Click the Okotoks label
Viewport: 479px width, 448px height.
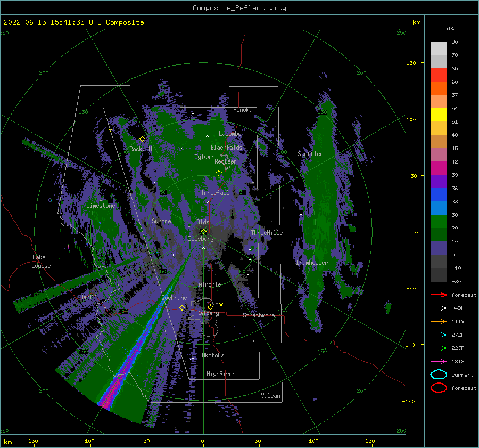tap(213, 355)
